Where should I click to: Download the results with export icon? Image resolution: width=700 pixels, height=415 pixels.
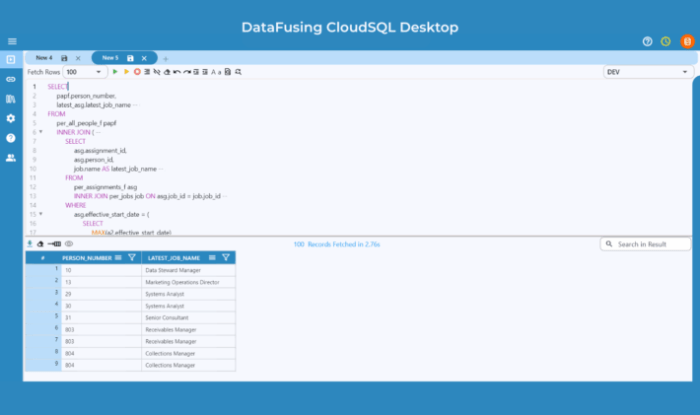(x=30, y=244)
